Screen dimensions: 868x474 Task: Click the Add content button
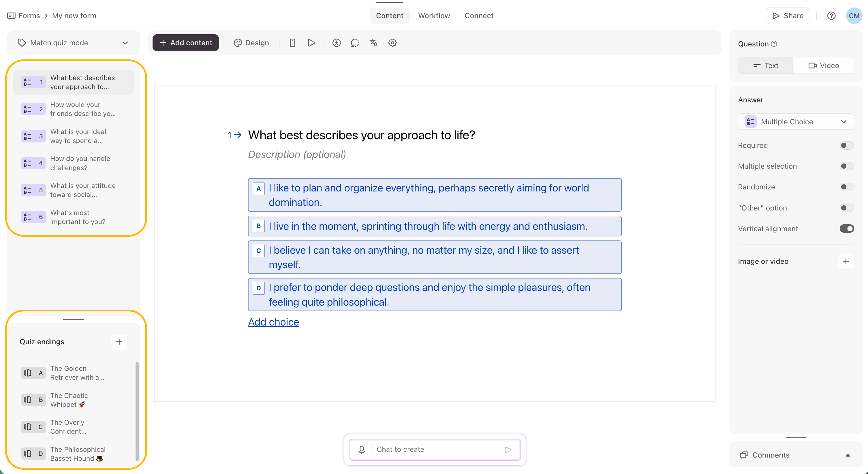185,43
